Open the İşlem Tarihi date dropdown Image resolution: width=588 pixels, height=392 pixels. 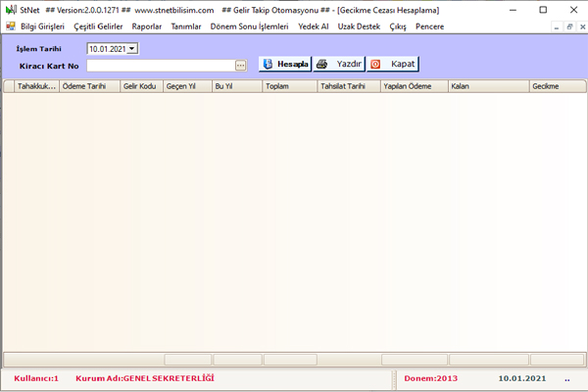click(133, 47)
